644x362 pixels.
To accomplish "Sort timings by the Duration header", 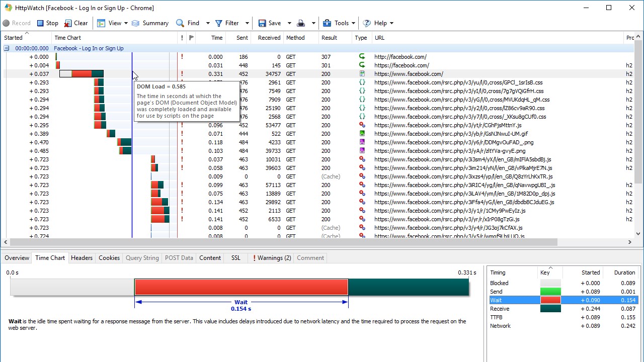I will [624, 273].
